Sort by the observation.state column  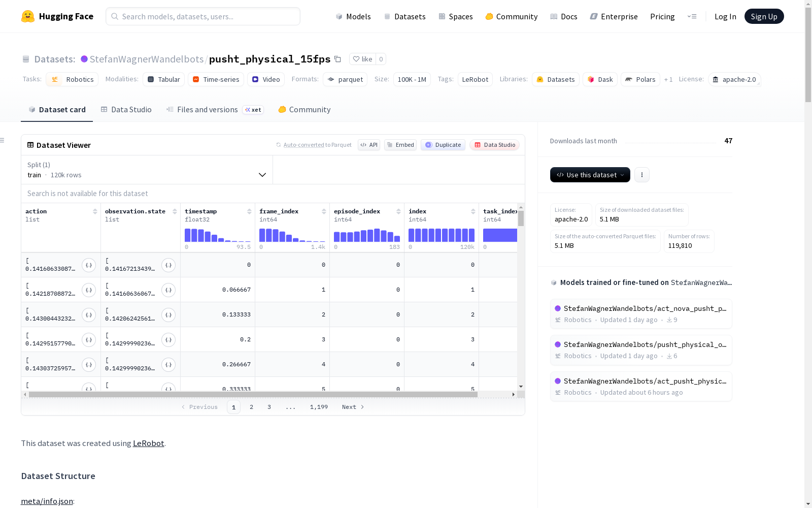[x=175, y=211]
